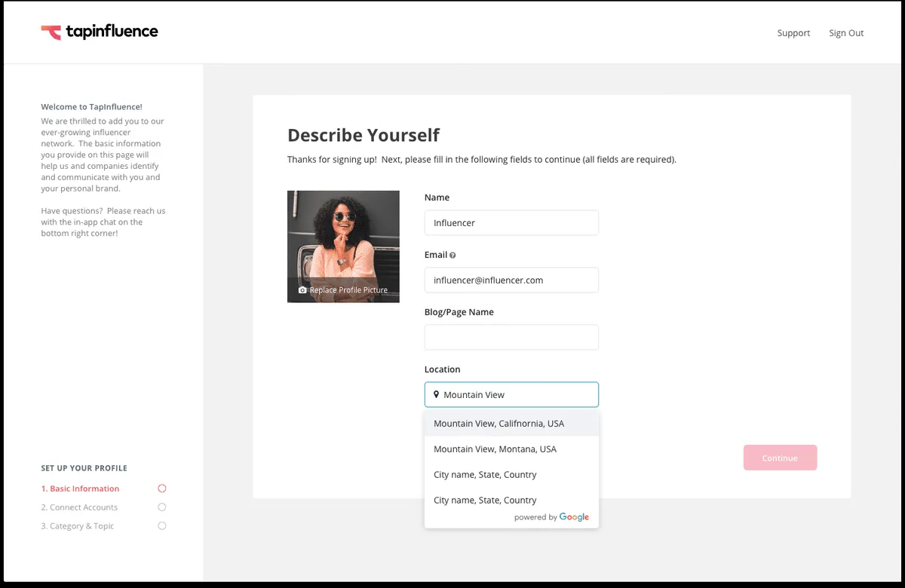Click the Describe Yourself heading

364,135
